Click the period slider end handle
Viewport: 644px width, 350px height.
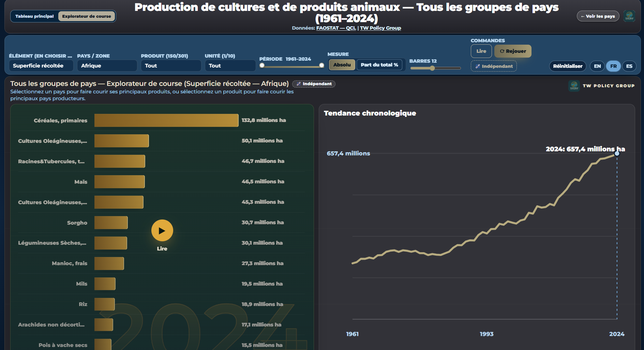point(321,65)
